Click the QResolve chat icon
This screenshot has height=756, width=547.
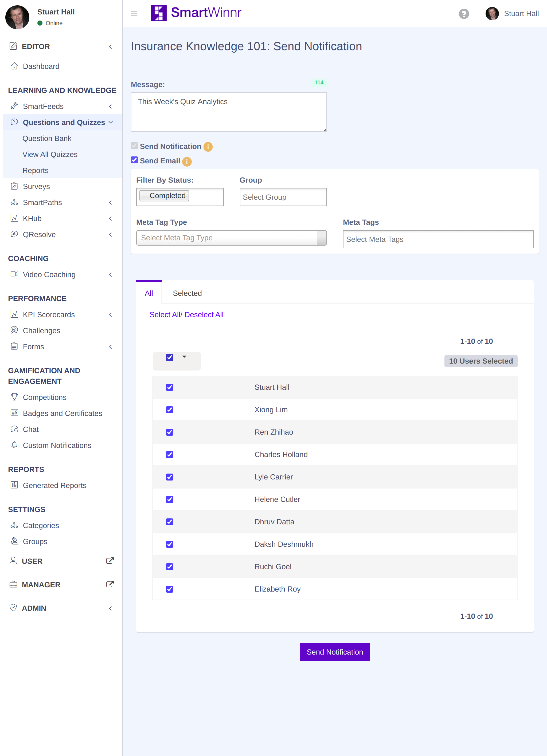click(14, 234)
